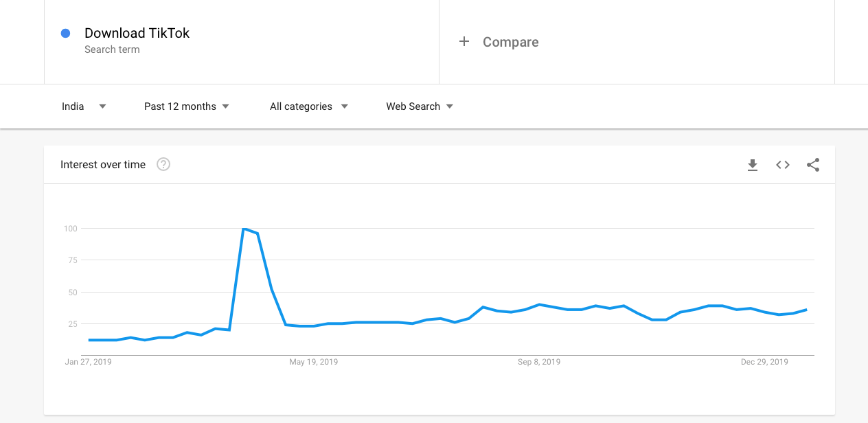Add a comparison term via Compare
The image size is (868, 423).
[510, 42]
